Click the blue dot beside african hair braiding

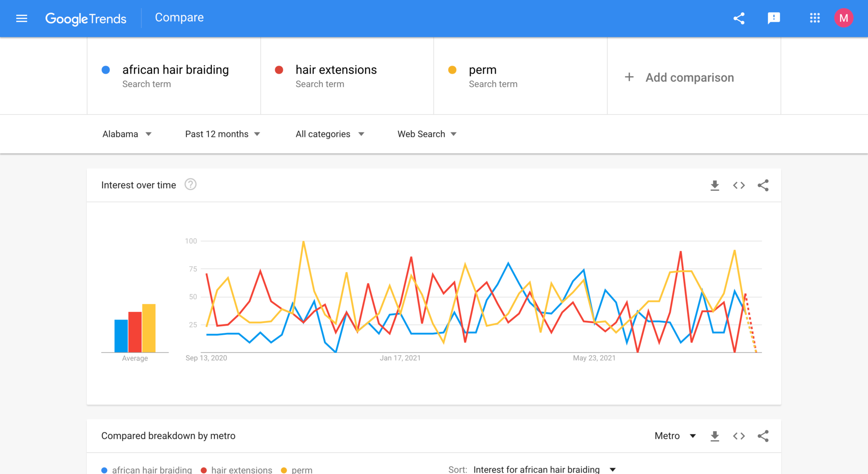point(106,70)
